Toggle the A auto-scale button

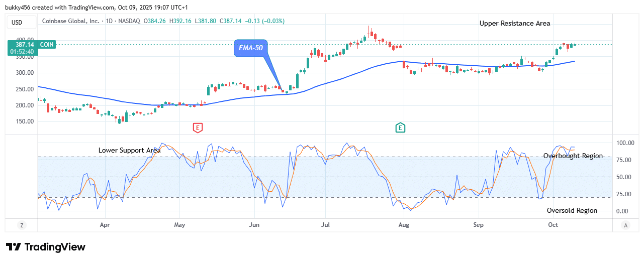[x=625, y=225]
